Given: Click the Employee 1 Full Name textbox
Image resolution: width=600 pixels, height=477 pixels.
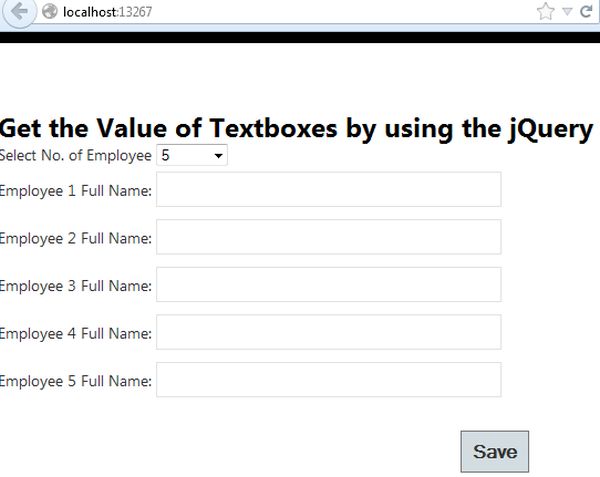Looking at the screenshot, I should pyautogui.click(x=328, y=190).
